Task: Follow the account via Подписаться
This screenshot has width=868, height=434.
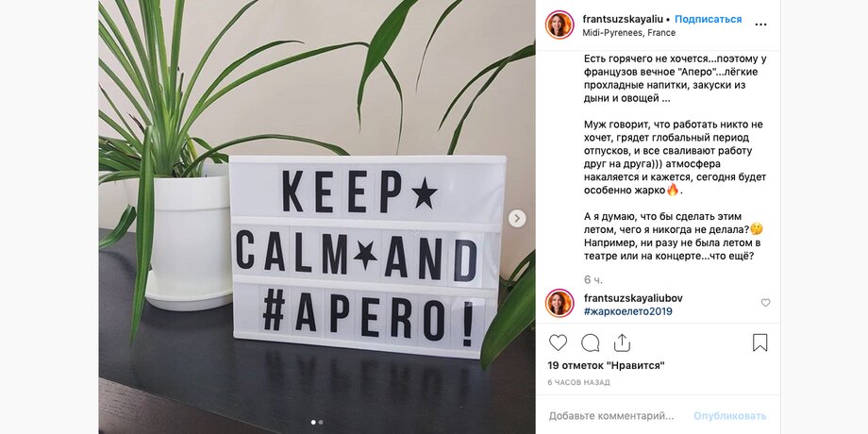Action: [708, 20]
